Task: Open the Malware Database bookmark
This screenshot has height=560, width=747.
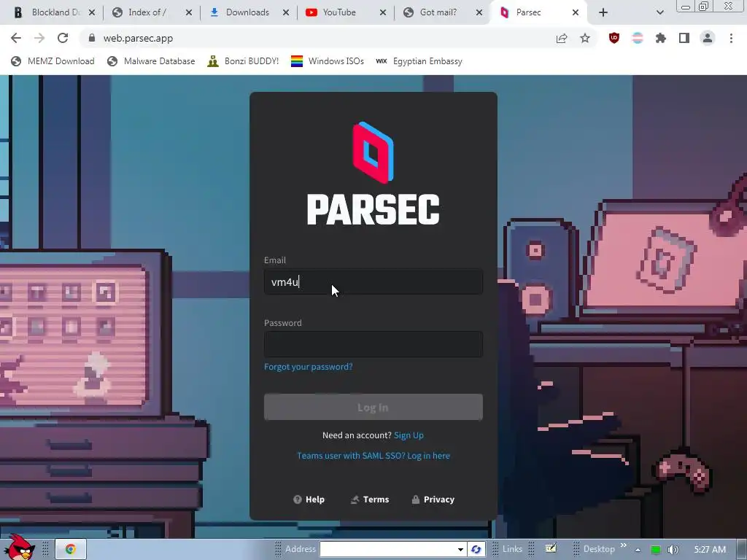Action: (x=151, y=61)
